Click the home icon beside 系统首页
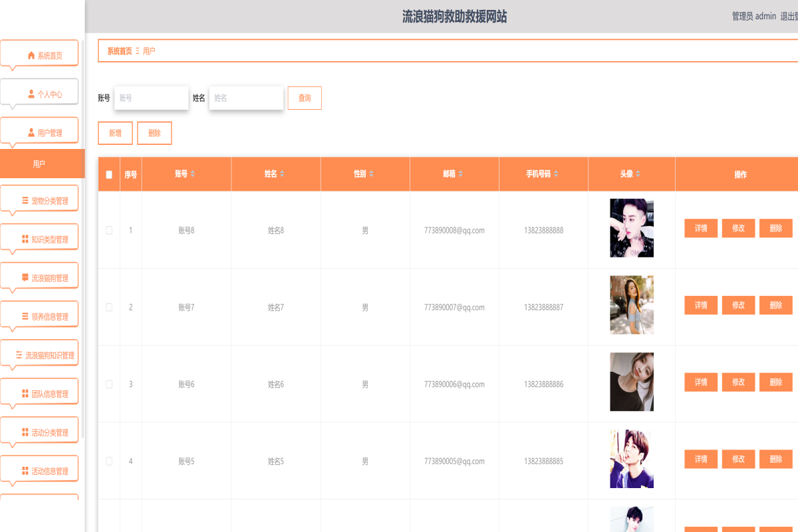Viewport: 798px width, 532px height. (31, 56)
